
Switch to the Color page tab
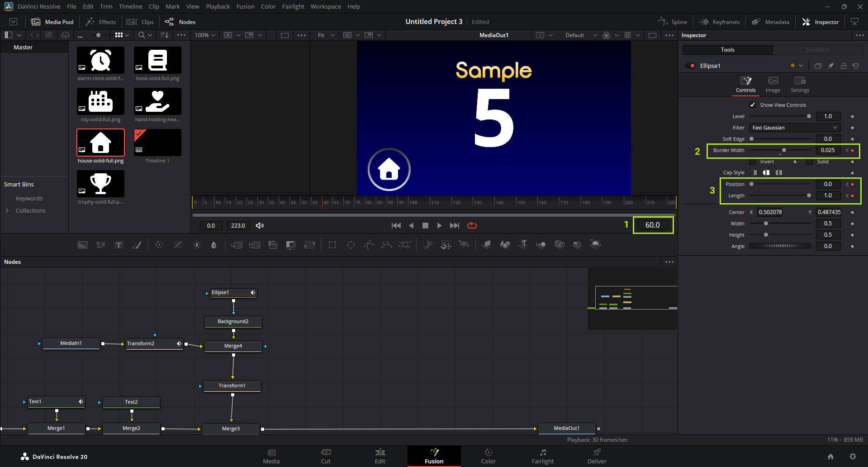(488, 456)
